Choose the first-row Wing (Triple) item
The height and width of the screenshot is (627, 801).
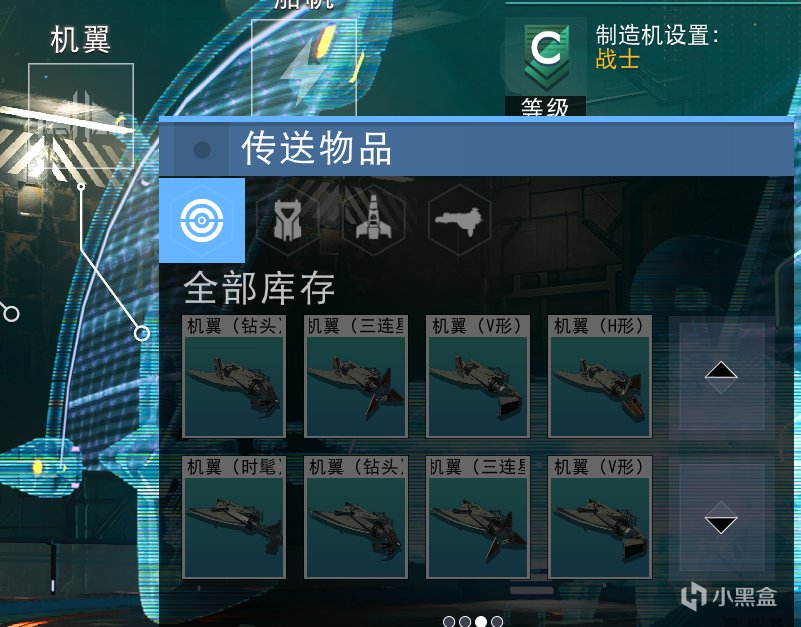(x=356, y=377)
